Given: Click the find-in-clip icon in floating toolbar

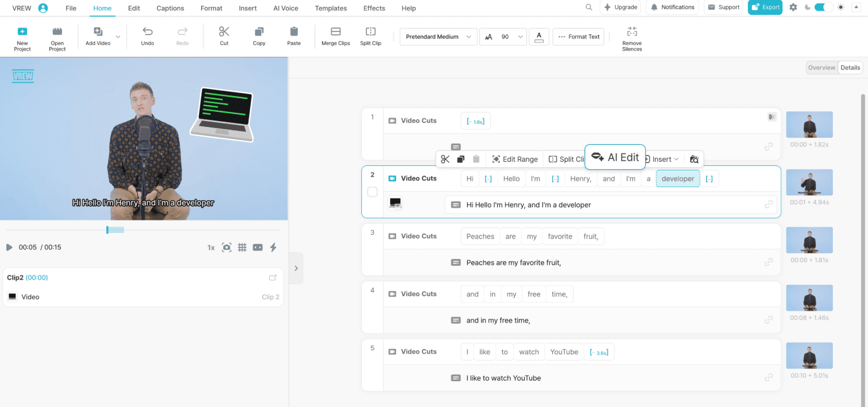Looking at the screenshot, I should [694, 159].
